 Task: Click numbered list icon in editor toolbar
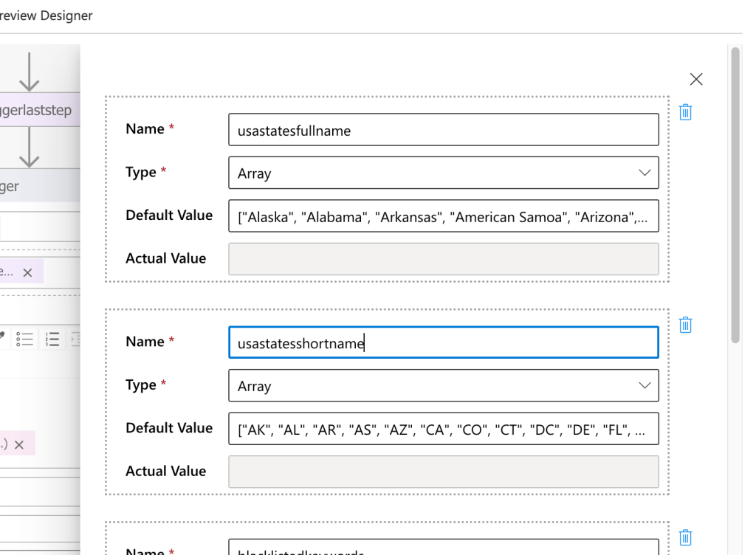tap(52, 339)
